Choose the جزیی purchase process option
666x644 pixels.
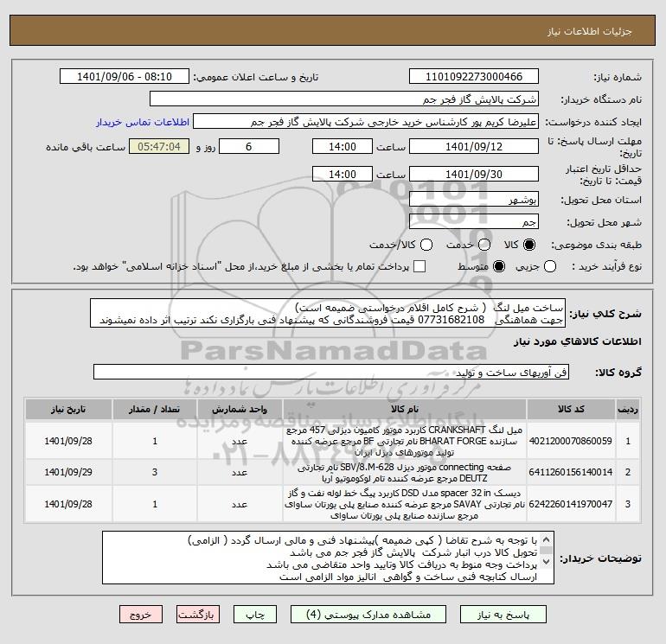click(550, 266)
